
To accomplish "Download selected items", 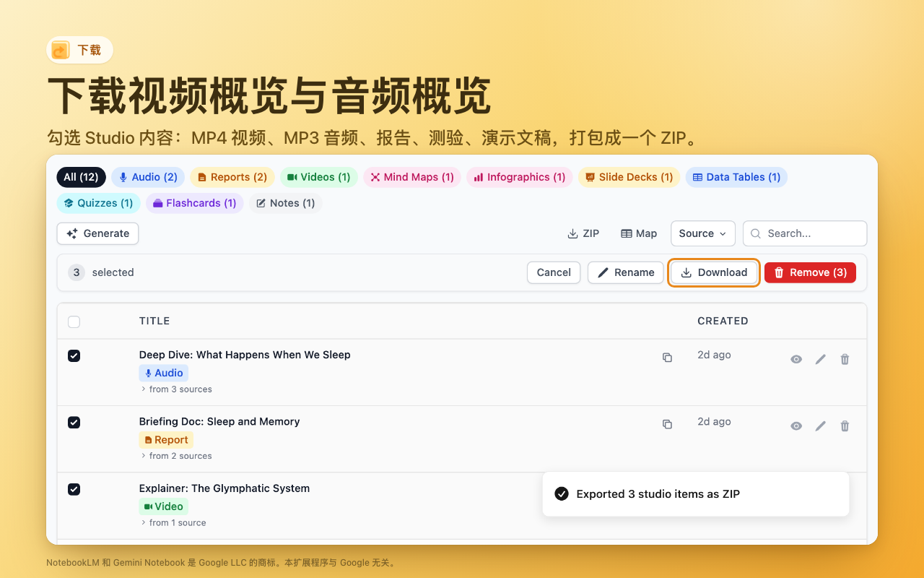I will [714, 272].
